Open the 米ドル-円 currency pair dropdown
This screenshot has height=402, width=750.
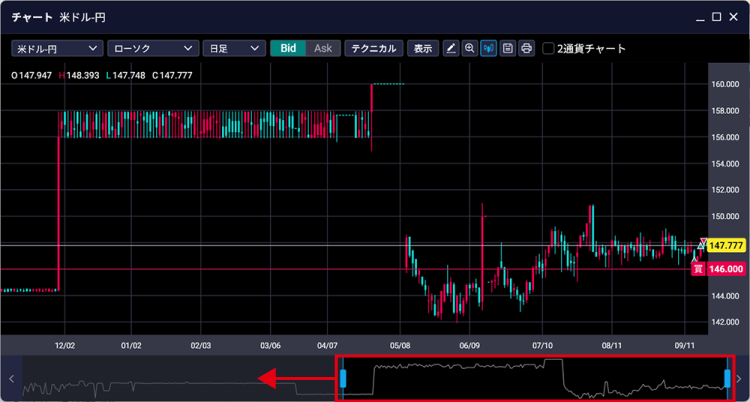point(57,48)
